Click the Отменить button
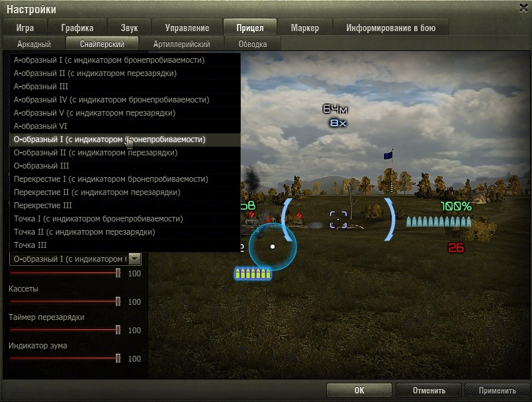The width and height of the screenshot is (532, 402). tap(429, 390)
